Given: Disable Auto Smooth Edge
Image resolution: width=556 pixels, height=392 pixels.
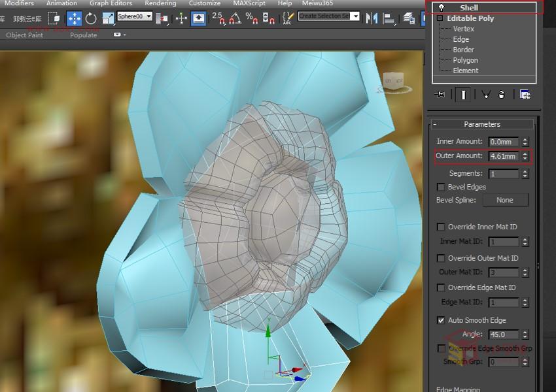Looking at the screenshot, I should [x=442, y=320].
